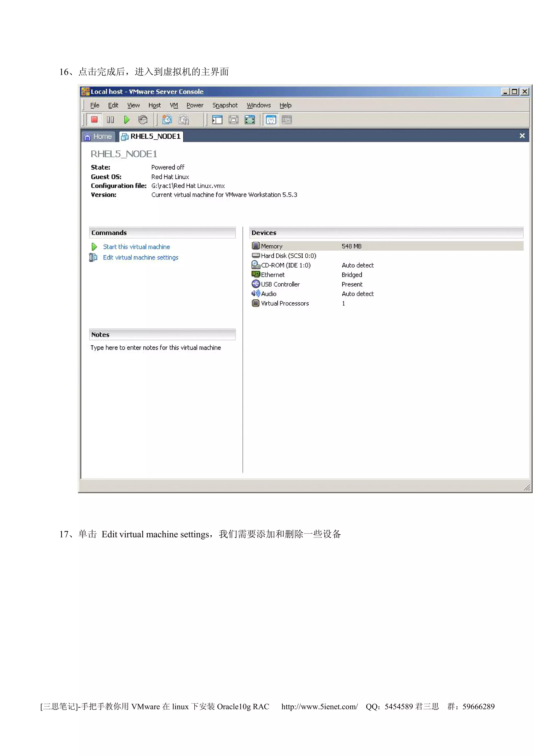Select the Hard Disk (SCSI 0:0) device

click(284, 256)
